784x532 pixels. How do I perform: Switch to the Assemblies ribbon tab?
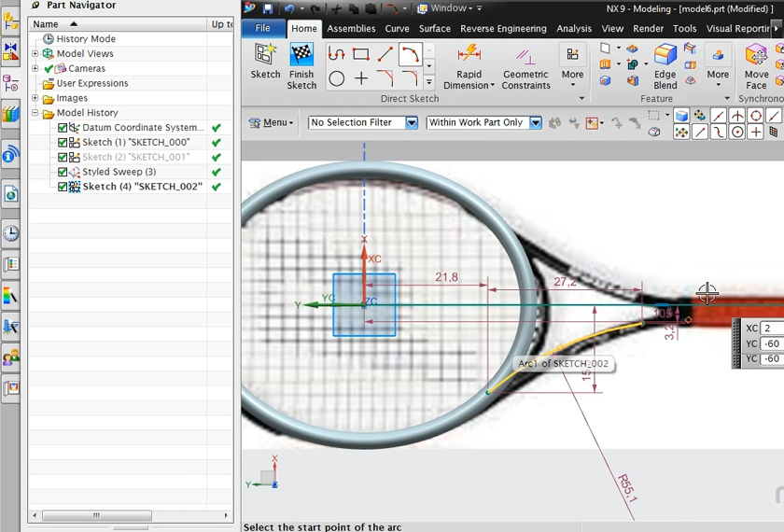(x=351, y=29)
